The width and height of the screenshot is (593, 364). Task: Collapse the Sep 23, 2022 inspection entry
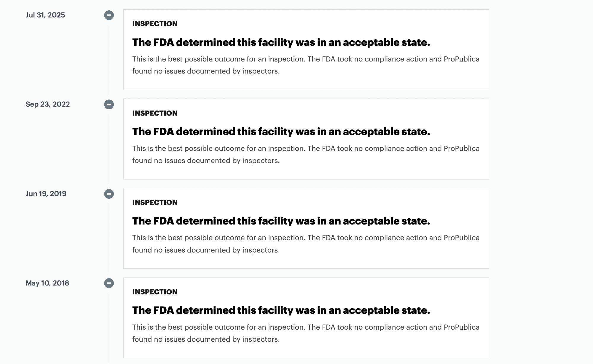(x=109, y=104)
